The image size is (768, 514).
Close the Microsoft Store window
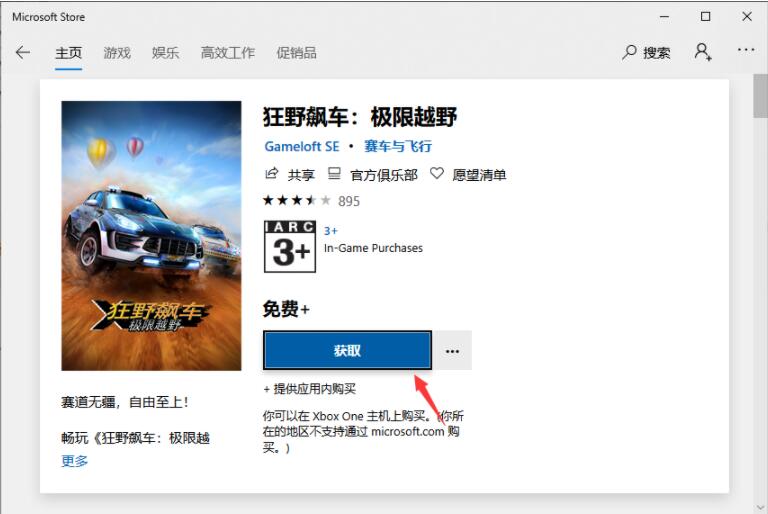pos(747,17)
